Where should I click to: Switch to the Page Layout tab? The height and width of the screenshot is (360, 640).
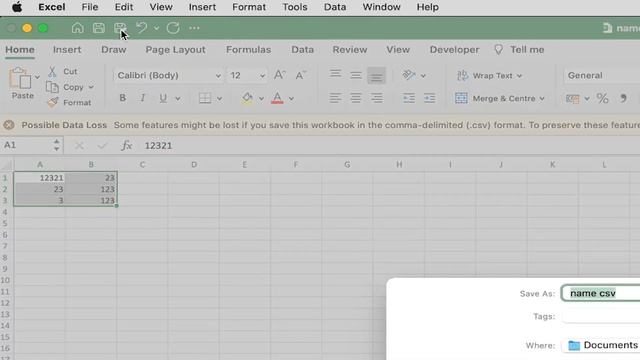[x=176, y=50]
